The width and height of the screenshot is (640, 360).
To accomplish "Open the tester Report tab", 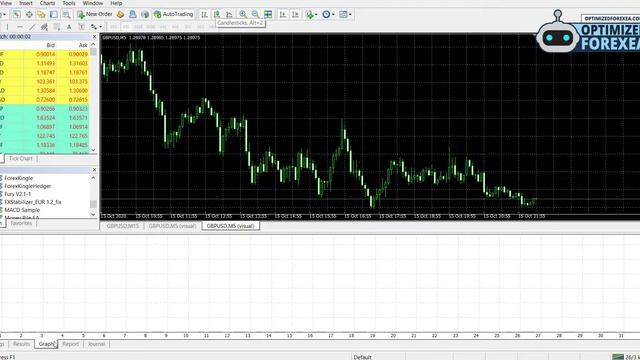I will click(71, 344).
